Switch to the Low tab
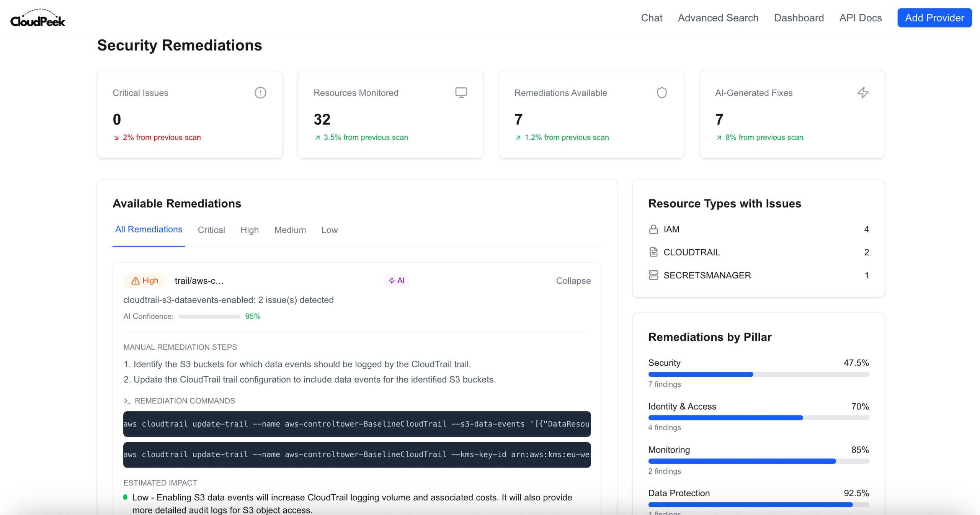Screen dimensions: 980x515 tap(330, 230)
